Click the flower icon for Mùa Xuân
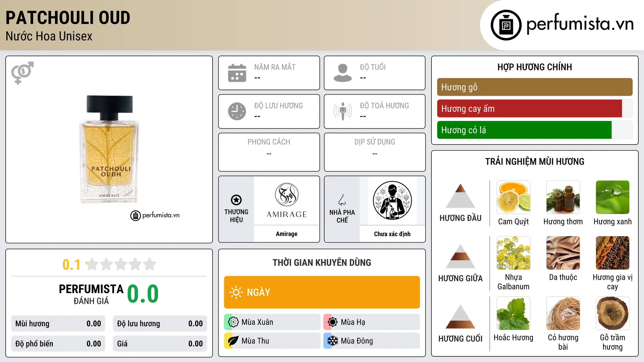Image resolution: width=644 pixels, height=362 pixels. (x=233, y=322)
